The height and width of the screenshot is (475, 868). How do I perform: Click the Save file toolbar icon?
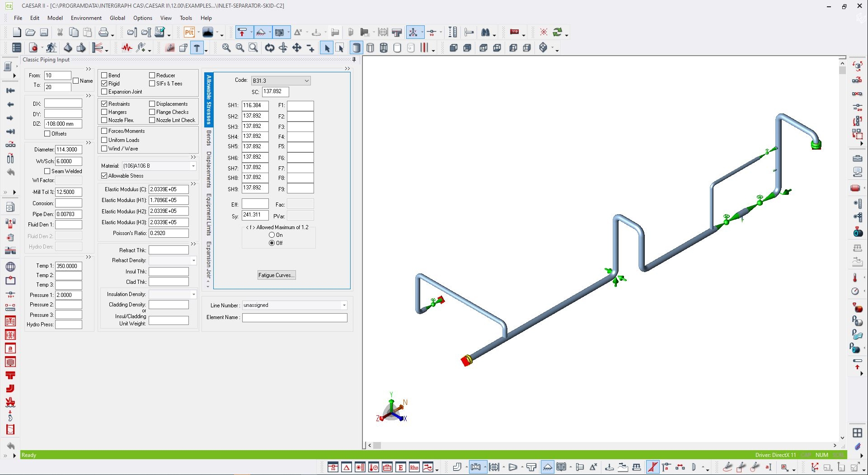(44, 33)
